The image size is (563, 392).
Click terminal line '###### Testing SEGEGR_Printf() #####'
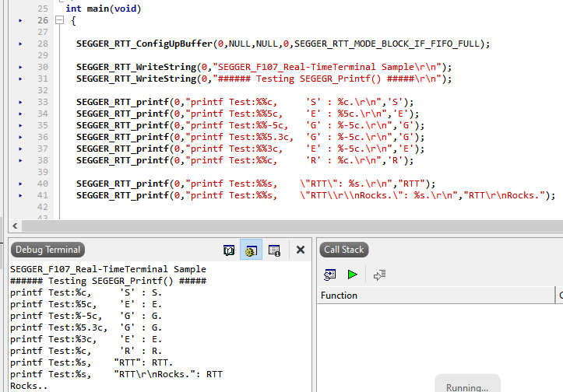[108, 281]
